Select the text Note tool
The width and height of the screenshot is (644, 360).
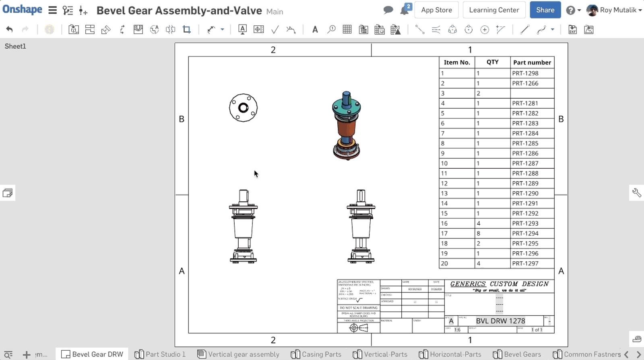pos(315,29)
